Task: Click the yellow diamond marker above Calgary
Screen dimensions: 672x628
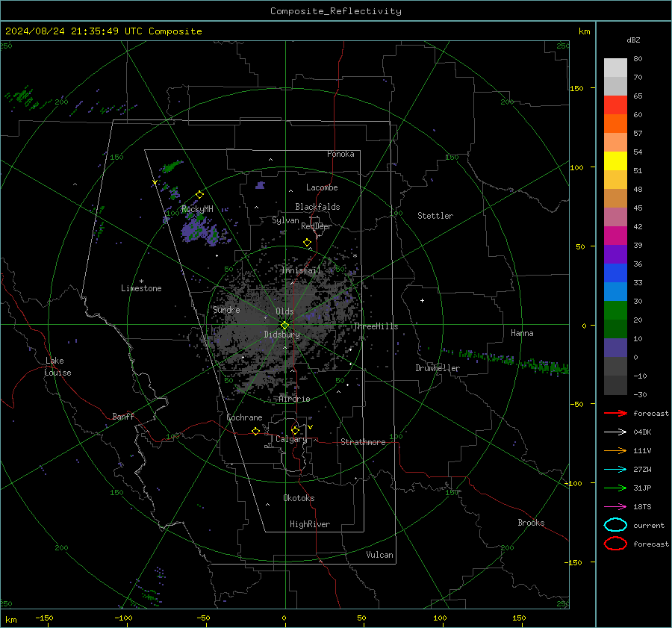Action: click(295, 430)
